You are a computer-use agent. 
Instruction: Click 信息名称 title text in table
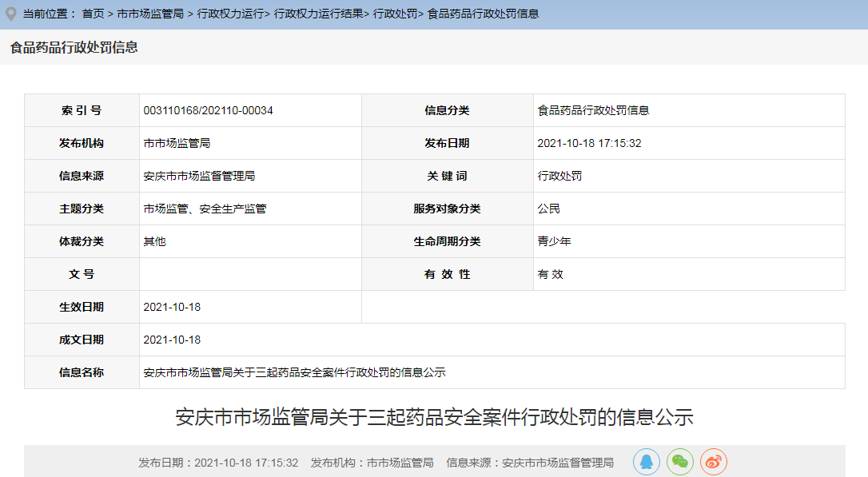pos(294,372)
